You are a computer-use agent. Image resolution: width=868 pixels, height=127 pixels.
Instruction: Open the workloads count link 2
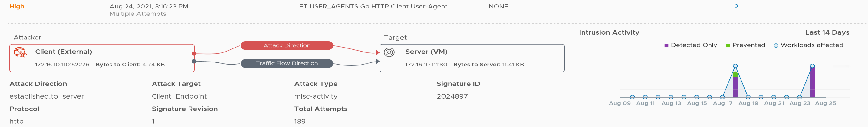click(736, 6)
